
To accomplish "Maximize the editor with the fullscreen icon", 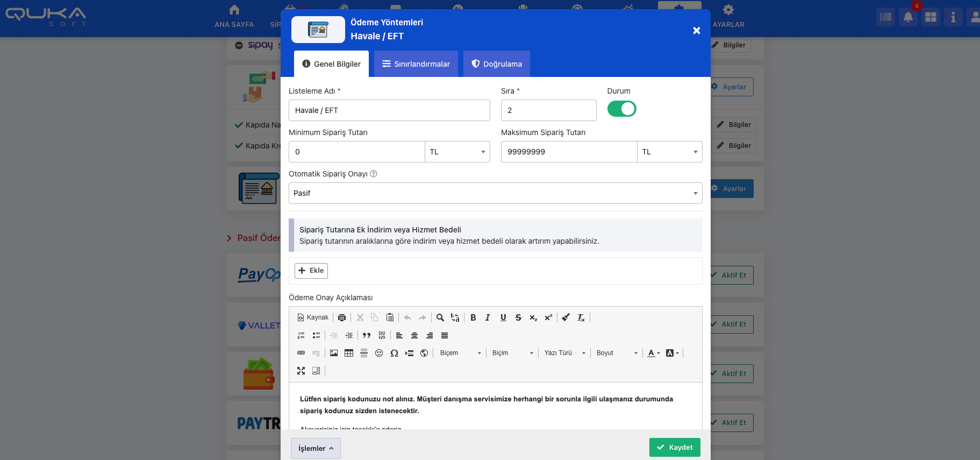I will 301,371.
